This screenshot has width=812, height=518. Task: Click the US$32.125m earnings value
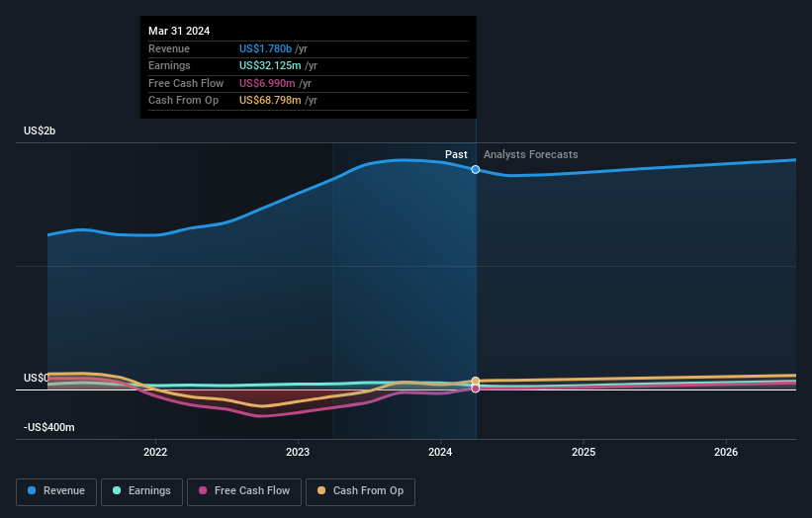point(270,65)
